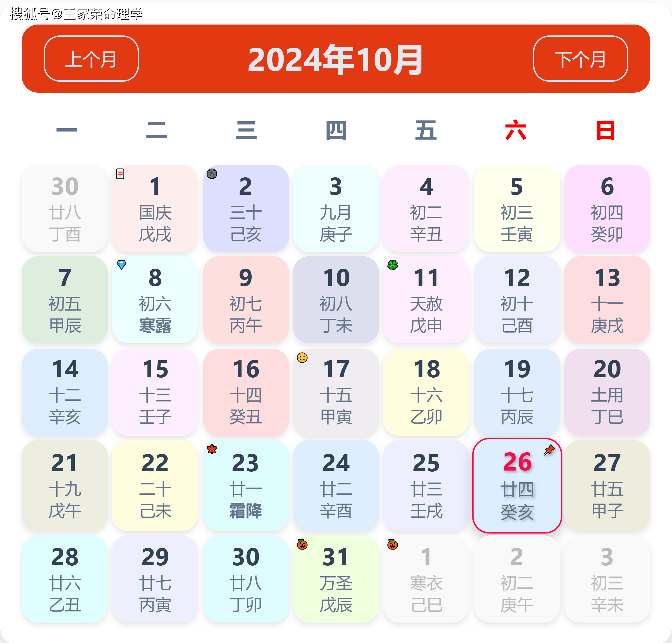Select the date 1 国庆 戊戌

click(155, 209)
